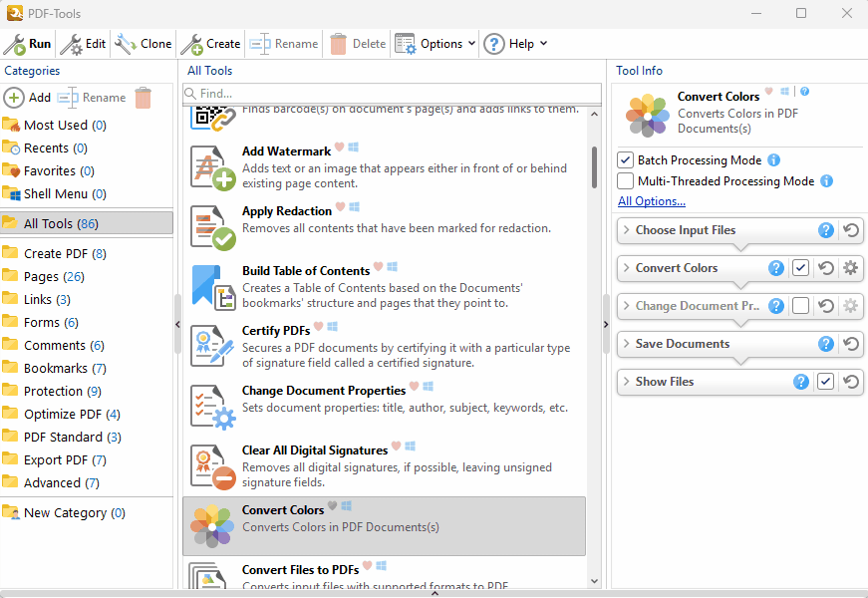Click the Run tool icon in toolbar
Viewport: 868px width, 598px height.
pyautogui.click(x=15, y=44)
